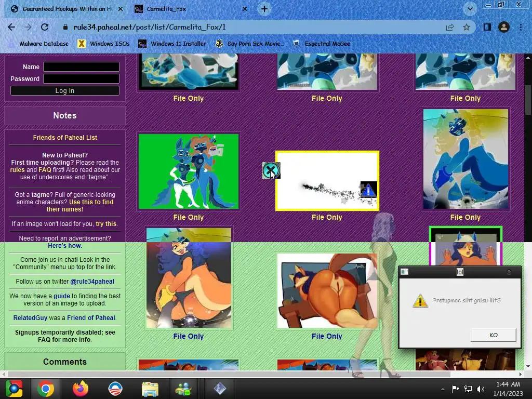Click the 'Friend of Paheal' link

(x=91, y=318)
